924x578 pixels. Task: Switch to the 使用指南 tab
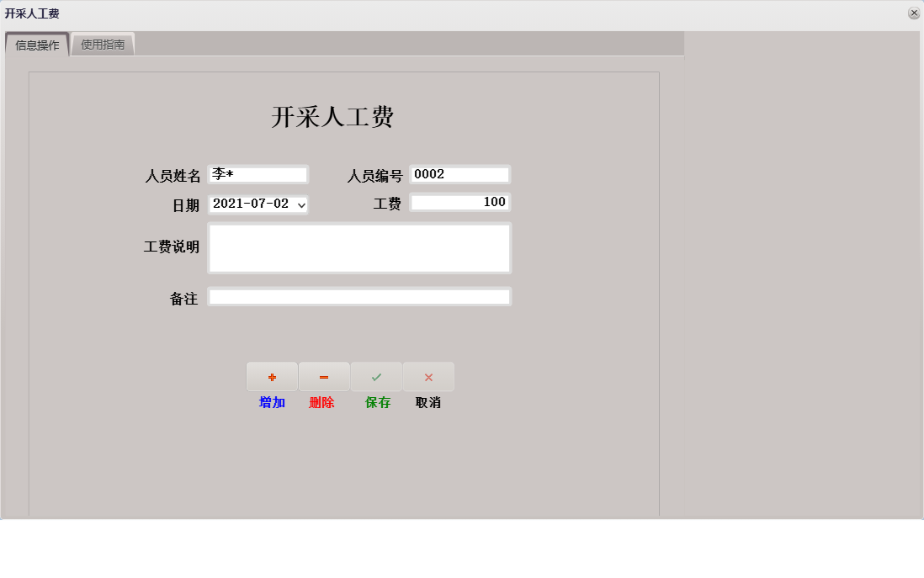[x=103, y=45]
